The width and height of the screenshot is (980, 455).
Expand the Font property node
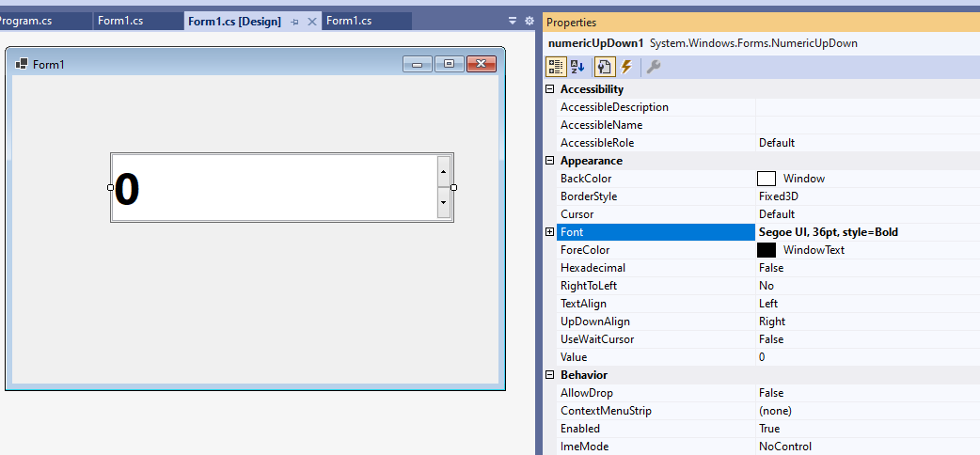point(550,232)
